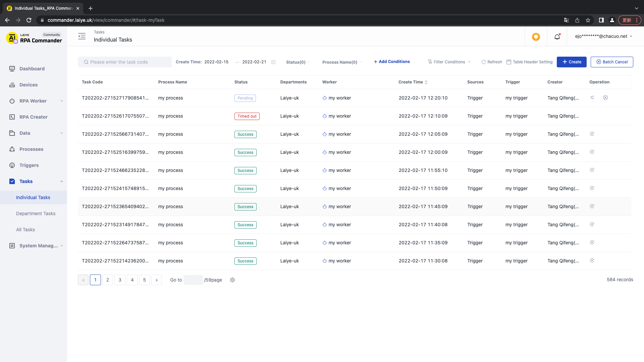Click the retry icon on the 12:05:09 task
This screenshot has width=644, height=362.
592,134
